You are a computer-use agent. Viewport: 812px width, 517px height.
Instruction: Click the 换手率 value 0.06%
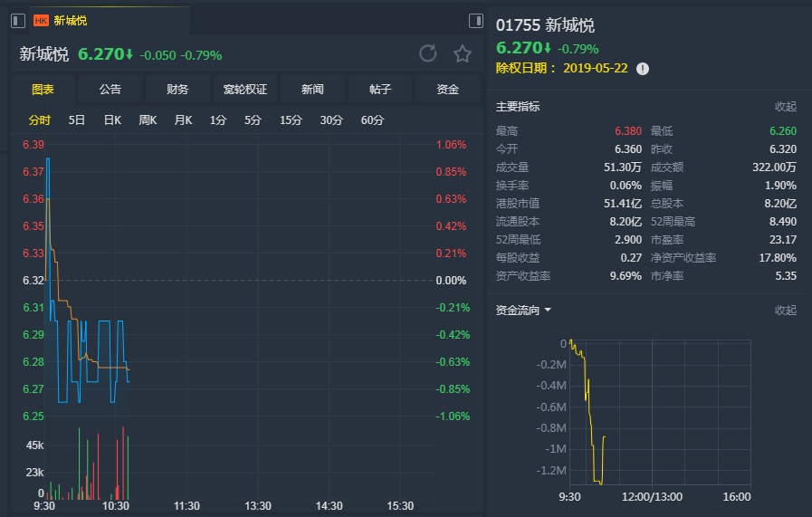pos(626,186)
